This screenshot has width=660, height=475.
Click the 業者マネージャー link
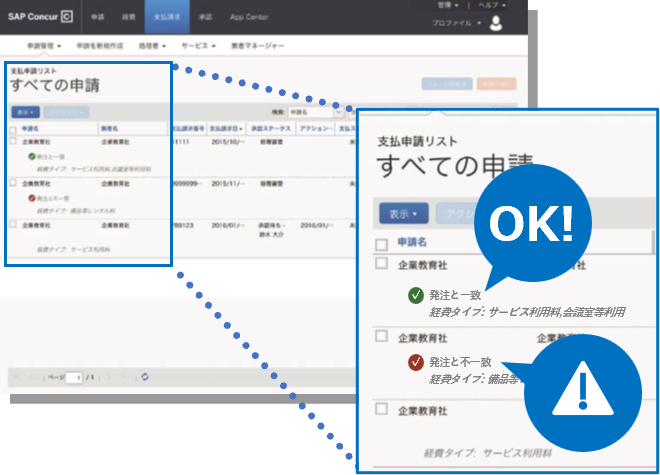click(x=256, y=46)
